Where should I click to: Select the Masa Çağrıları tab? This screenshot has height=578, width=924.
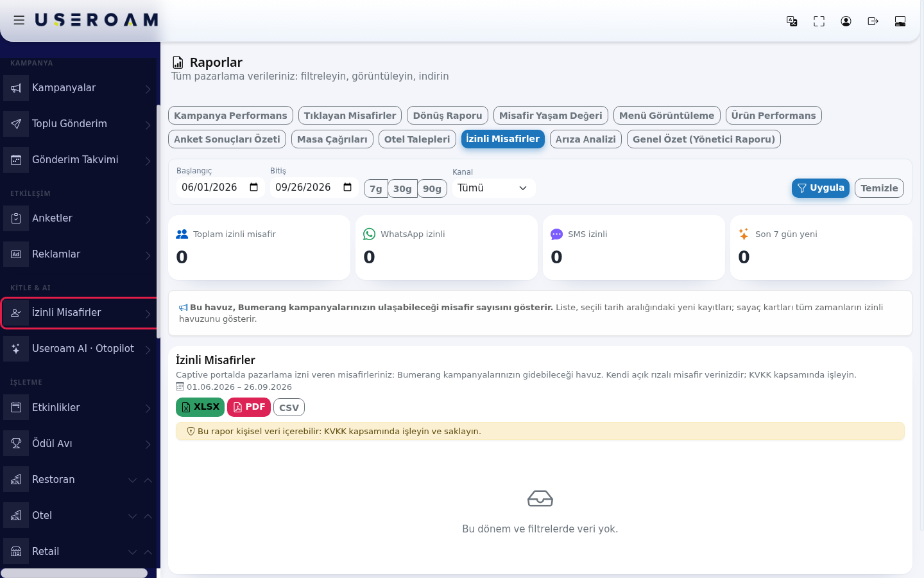click(332, 139)
